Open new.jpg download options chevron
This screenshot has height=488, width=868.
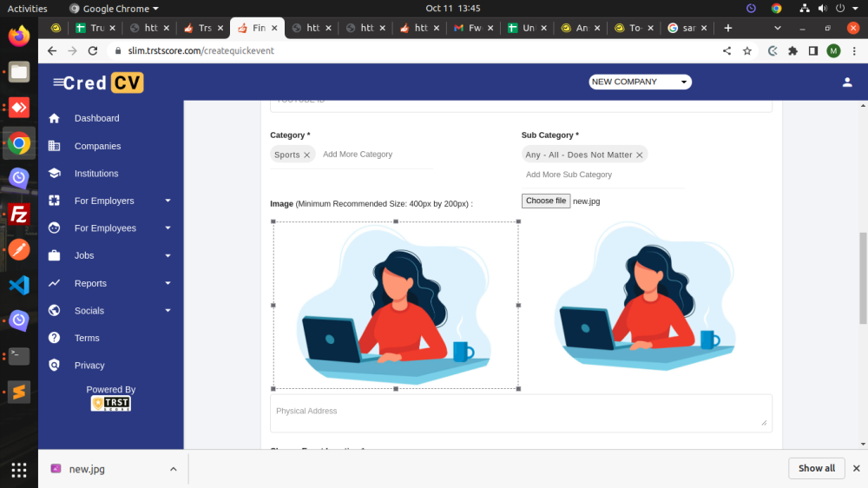pyautogui.click(x=174, y=469)
